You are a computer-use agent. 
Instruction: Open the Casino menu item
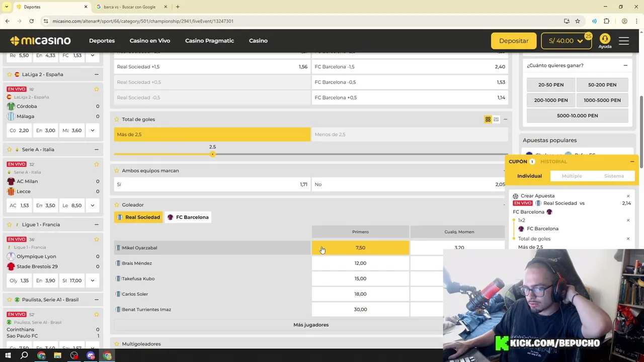click(x=258, y=41)
